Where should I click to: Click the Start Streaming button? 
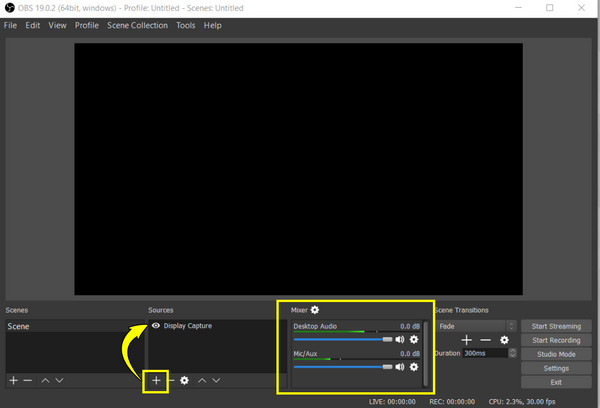pos(554,326)
